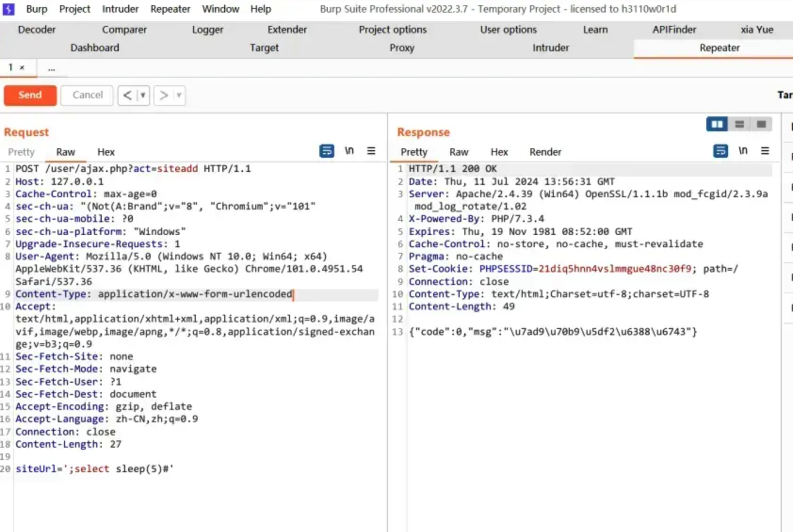This screenshot has height=532, width=793.
Task: Switch Request view to Pretty
Action: (21, 152)
